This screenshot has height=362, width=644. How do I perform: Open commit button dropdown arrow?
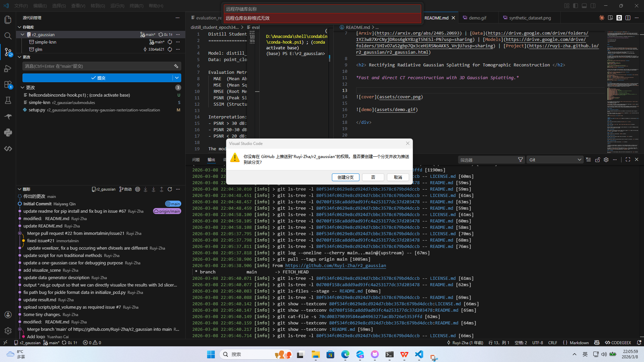pos(177,78)
